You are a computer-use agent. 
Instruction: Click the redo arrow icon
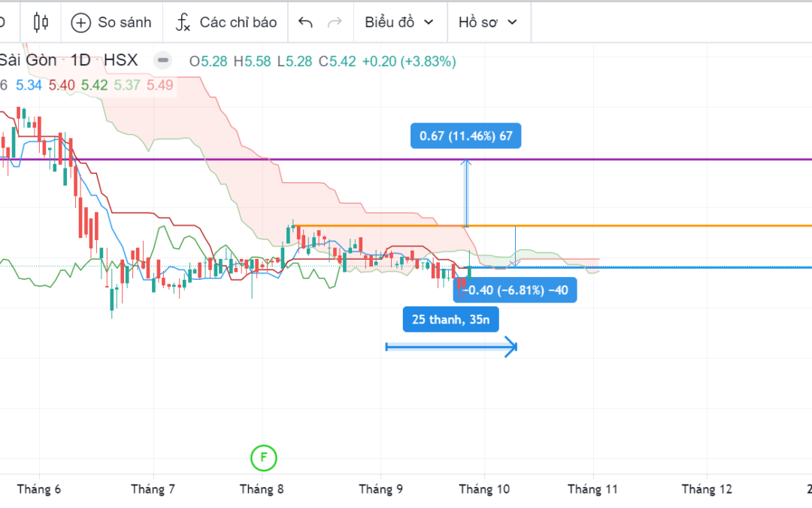click(335, 22)
